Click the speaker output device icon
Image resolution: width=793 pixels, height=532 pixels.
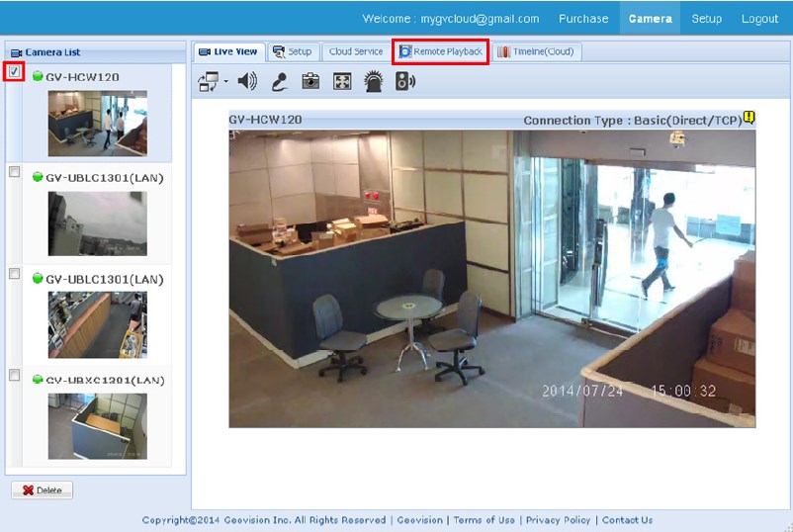coord(405,81)
